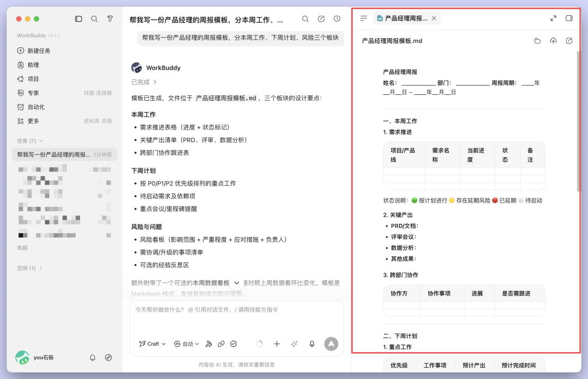The width and height of the screenshot is (588, 379).
Task: Click the 一、本周工作 heading in preview
Action: 400,121
